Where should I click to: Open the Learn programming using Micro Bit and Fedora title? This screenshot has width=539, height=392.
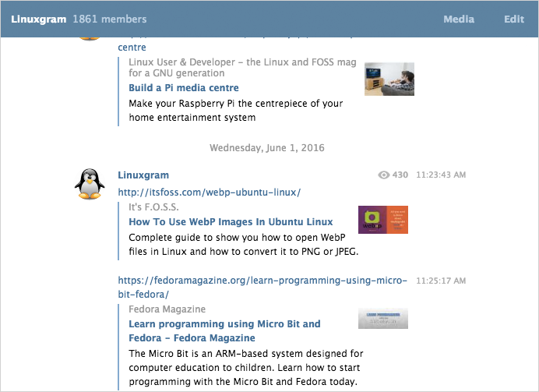click(x=224, y=330)
